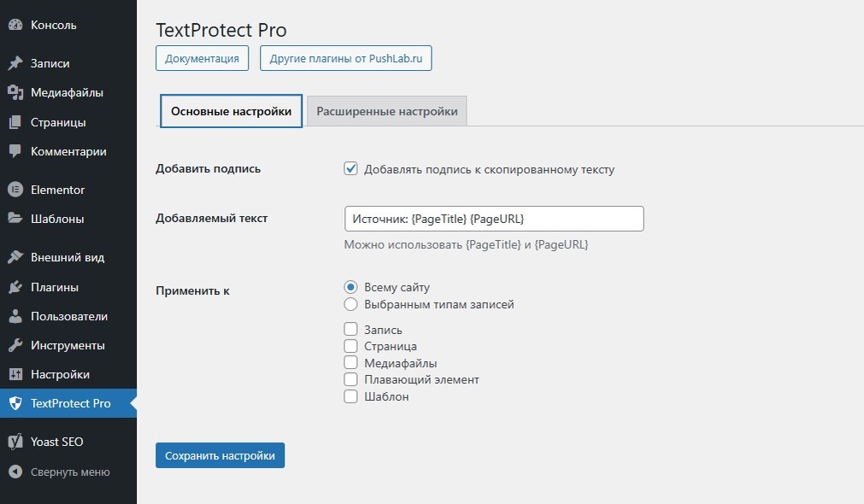The width and height of the screenshot is (864, 504).
Task: Click the Elementor logo icon
Action: click(x=15, y=190)
